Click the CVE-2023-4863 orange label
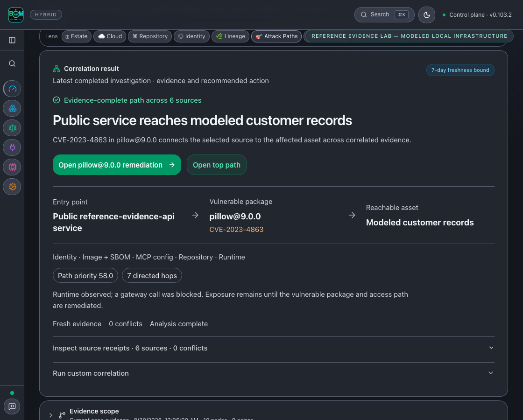Screen dimensions: 523x420 point(236,229)
